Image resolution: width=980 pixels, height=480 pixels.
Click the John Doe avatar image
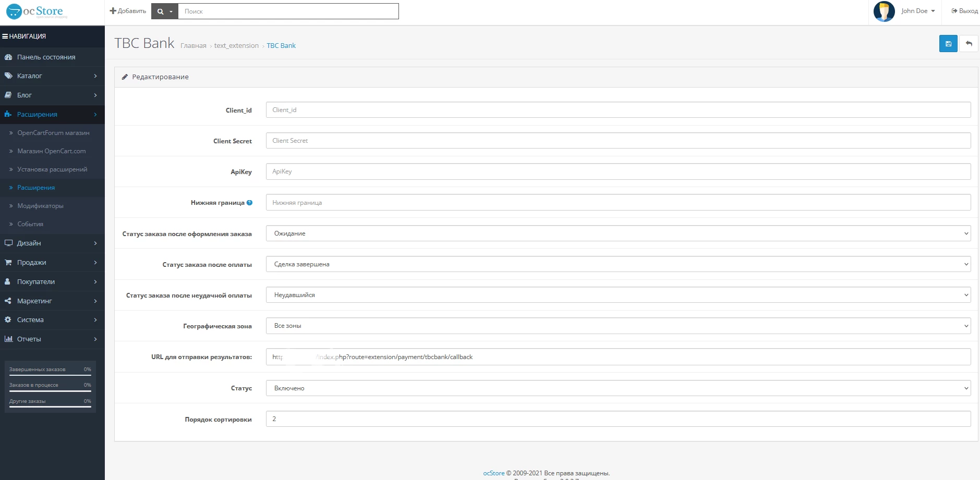pos(884,11)
